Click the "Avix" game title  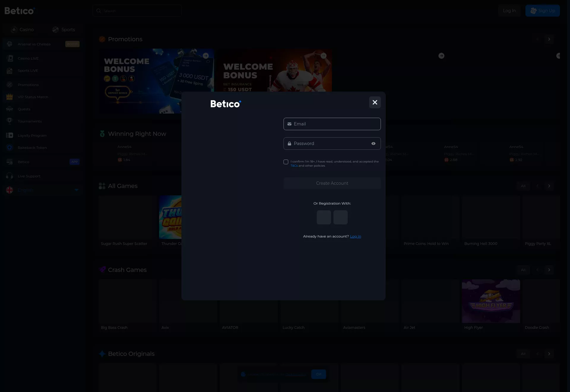click(x=165, y=328)
